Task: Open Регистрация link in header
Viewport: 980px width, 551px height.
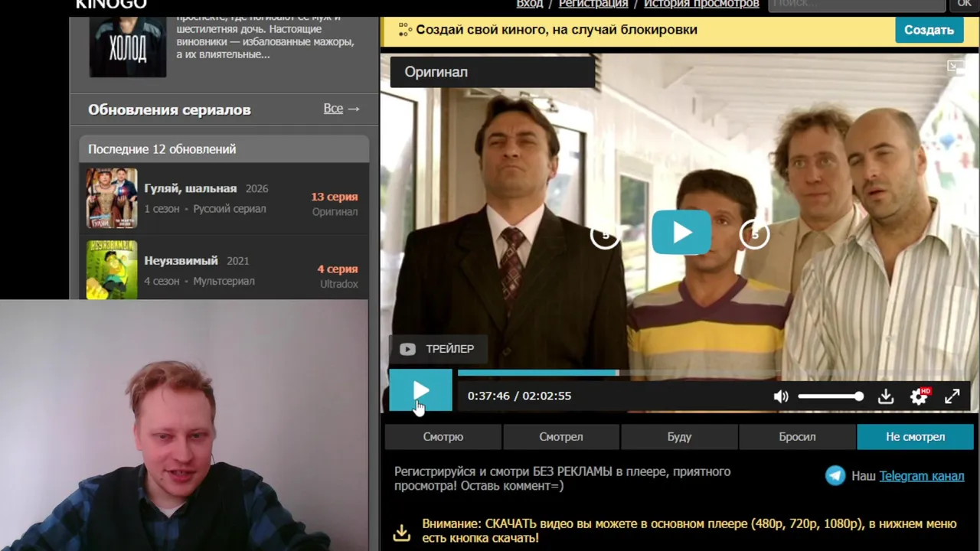Action: [593, 4]
